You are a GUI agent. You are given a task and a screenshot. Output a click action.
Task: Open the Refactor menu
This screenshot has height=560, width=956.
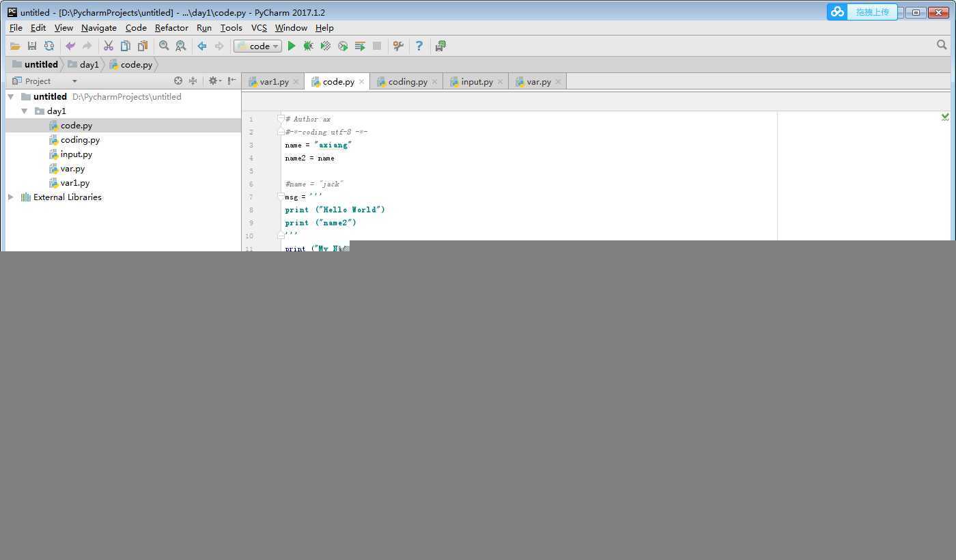[x=171, y=27]
